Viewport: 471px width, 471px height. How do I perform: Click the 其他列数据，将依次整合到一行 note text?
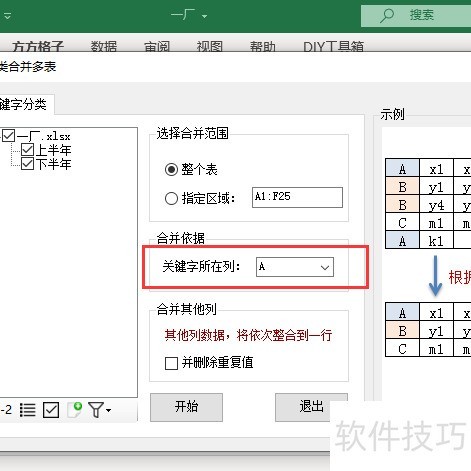pyautogui.click(x=248, y=335)
